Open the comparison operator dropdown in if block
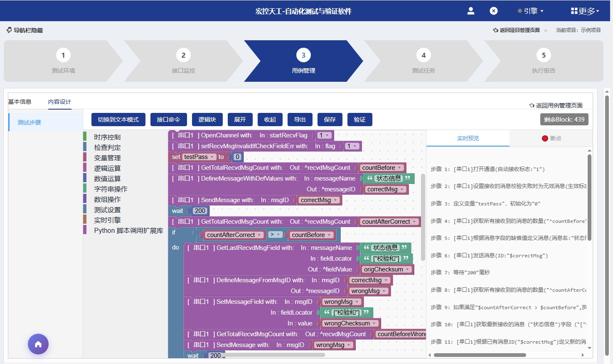 [275, 235]
